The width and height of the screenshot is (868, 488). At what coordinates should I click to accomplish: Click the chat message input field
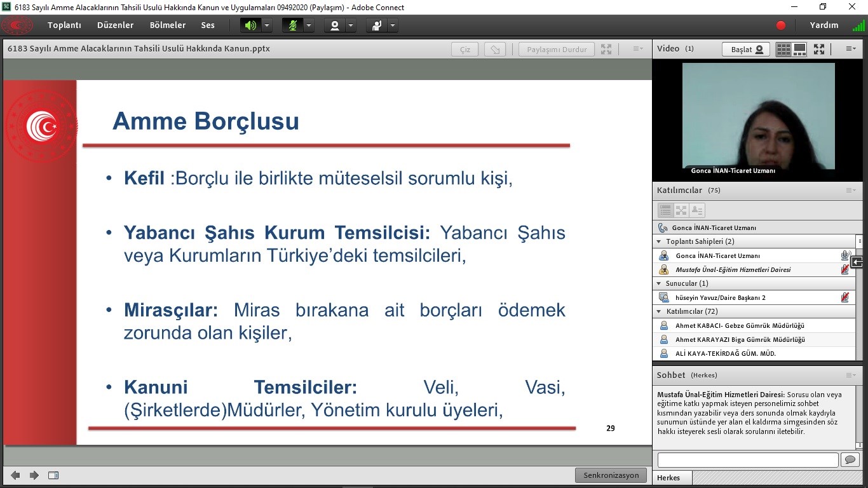click(x=748, y=459)
